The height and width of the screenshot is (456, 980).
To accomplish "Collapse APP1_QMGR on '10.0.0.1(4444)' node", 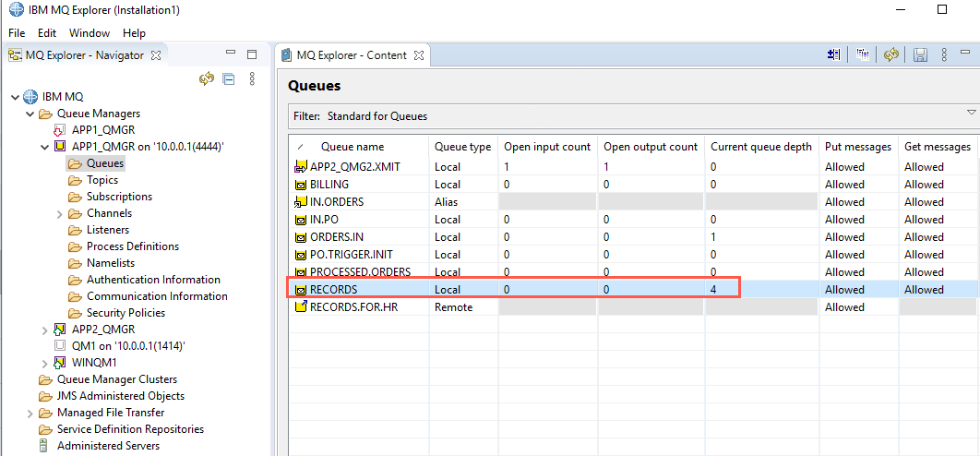I will click(x=44, y=147).
